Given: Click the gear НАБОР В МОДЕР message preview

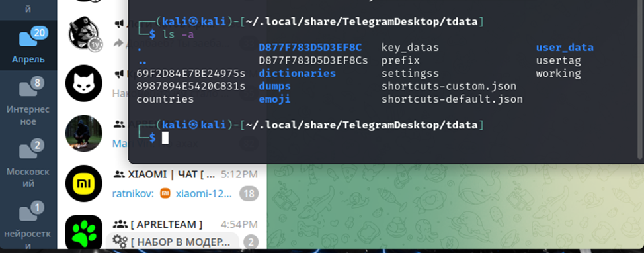Looking at the screenshot, I should [x=172, y=241].
